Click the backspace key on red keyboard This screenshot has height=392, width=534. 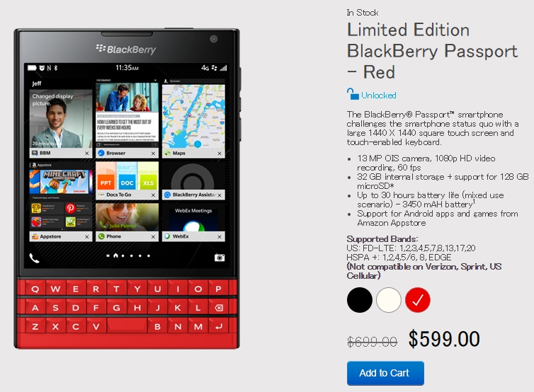(x=219, y=308)
